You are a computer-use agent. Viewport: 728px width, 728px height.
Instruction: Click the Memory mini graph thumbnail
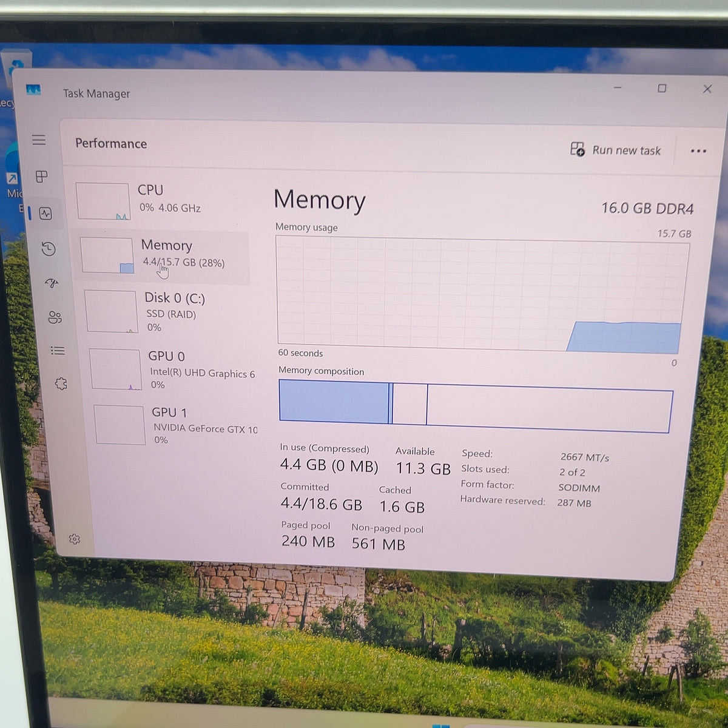point(107,255)
